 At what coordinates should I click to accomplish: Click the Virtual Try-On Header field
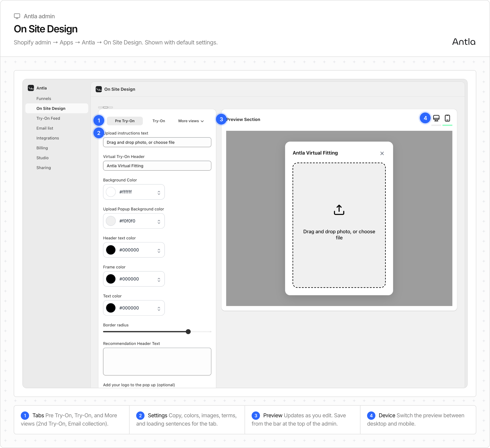point(157,166)
